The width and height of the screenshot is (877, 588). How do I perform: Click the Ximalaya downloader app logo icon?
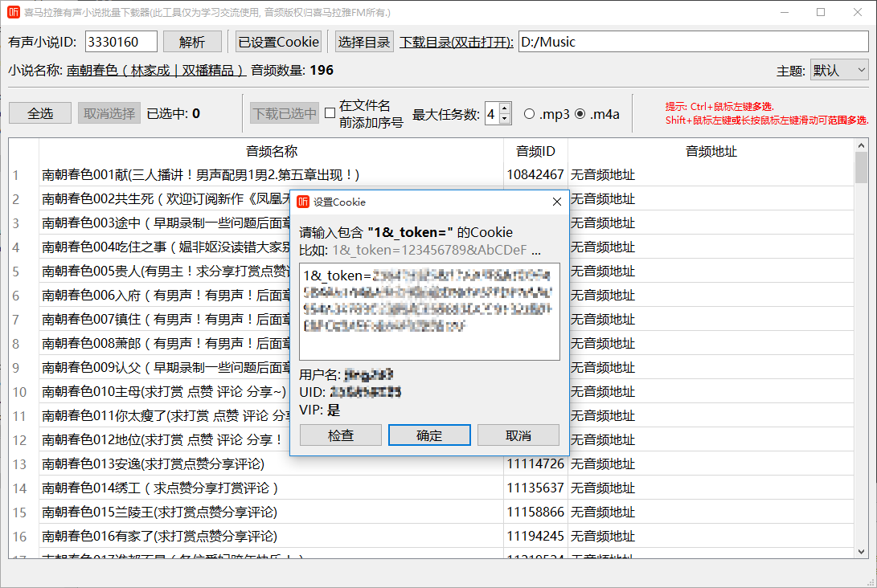click(14, 11)
